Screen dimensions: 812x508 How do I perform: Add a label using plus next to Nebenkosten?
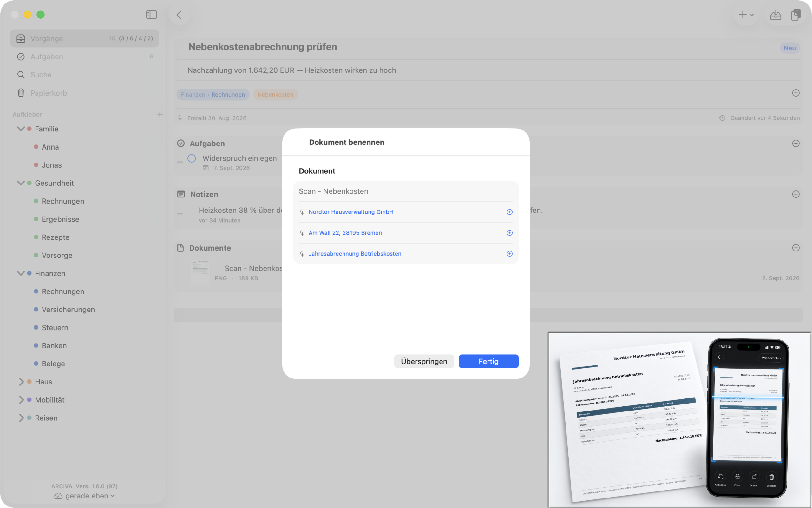pyautogui.click(x=796, y=93)
